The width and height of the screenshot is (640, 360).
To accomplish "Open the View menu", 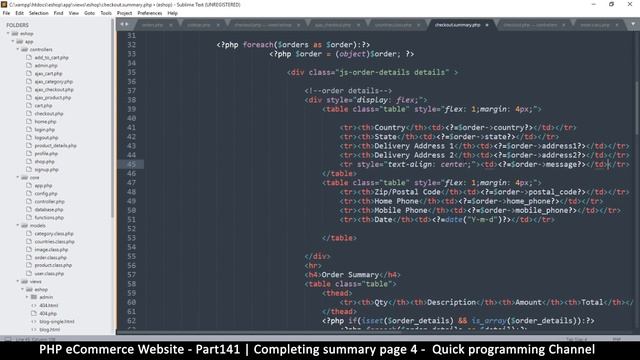I will pyautogui.click(x=74, y=13).
